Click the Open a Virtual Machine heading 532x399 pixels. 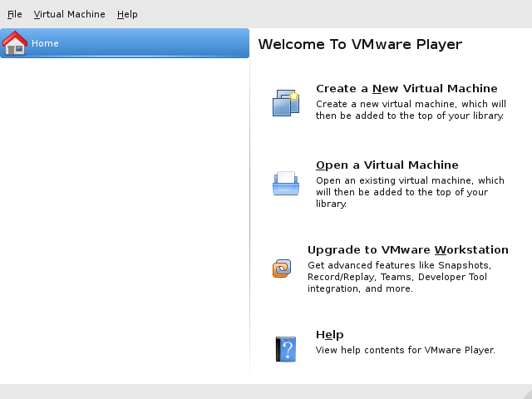click(387, 165)
